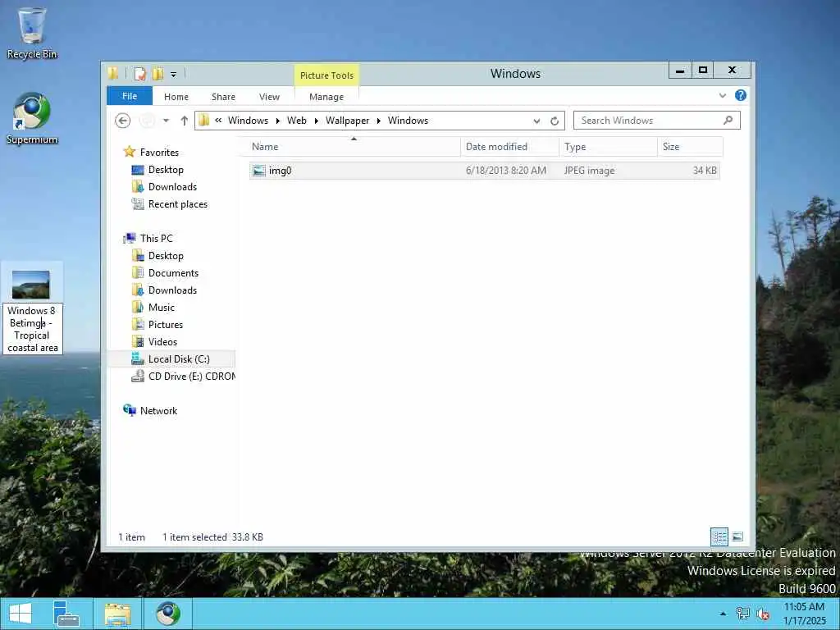The image size is (840, 630).
Task: Open the recent locations dropdown arrow
Action: [166, 121]
